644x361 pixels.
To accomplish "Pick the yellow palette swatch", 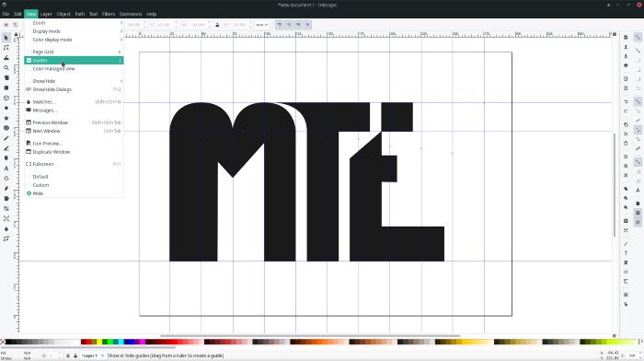I will click(x=99, y=342).
